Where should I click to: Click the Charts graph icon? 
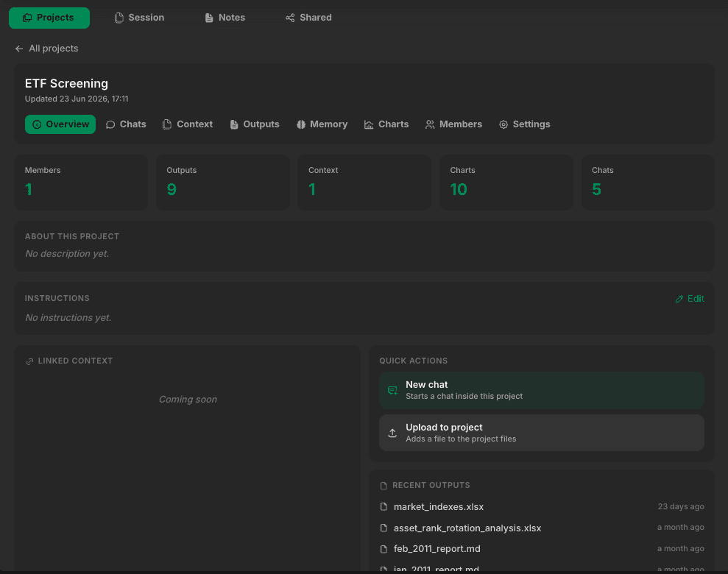point(369,124)
